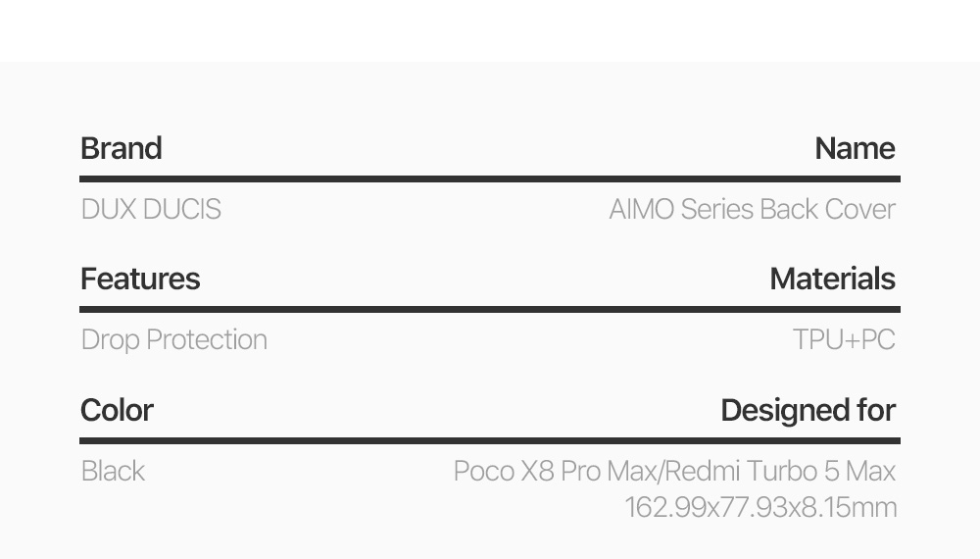Select the Black color value

[113, 471]
